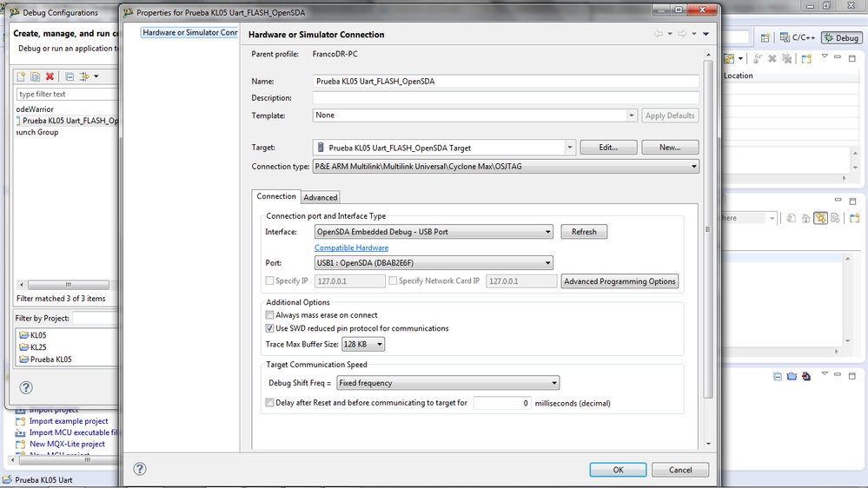Delete selected launch configuration with red X
This screenshot has height=488, width=868.
pyautogui.click(x=50, y=76)
